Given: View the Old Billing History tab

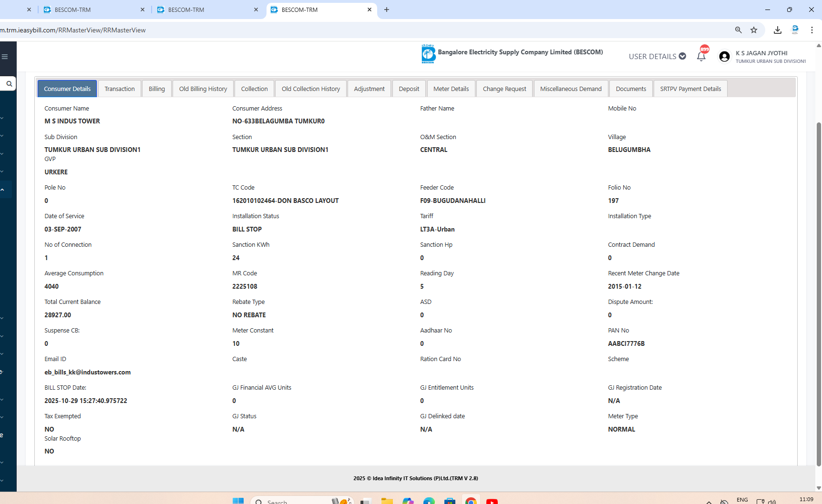Looking at the screenshot, I should point(203,89).
